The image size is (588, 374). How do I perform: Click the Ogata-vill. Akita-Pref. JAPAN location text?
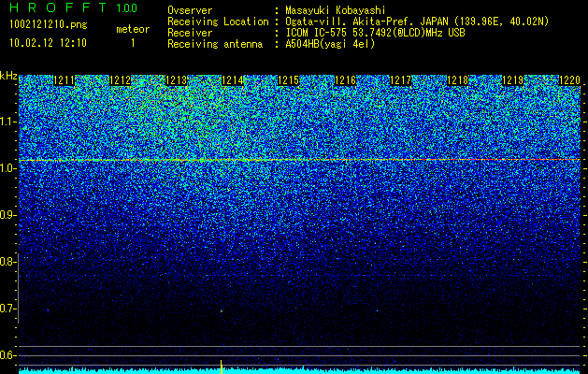[417, 22]
